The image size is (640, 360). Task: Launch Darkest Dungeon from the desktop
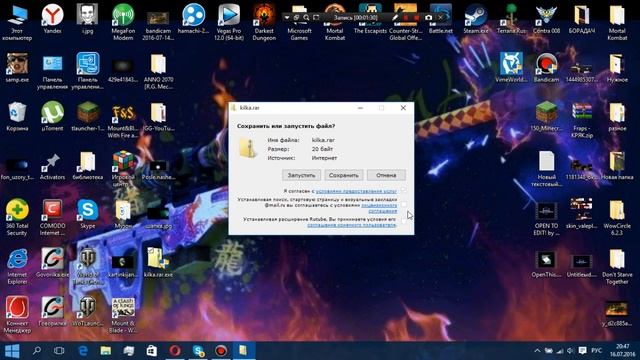pyautogui.click(x=264, y=22)
